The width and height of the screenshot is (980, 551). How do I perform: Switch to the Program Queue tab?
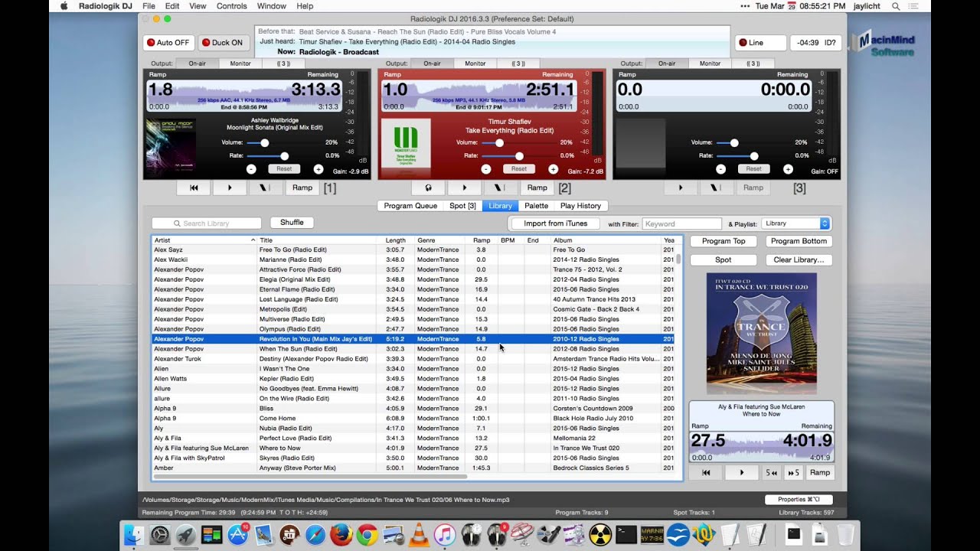410,206
